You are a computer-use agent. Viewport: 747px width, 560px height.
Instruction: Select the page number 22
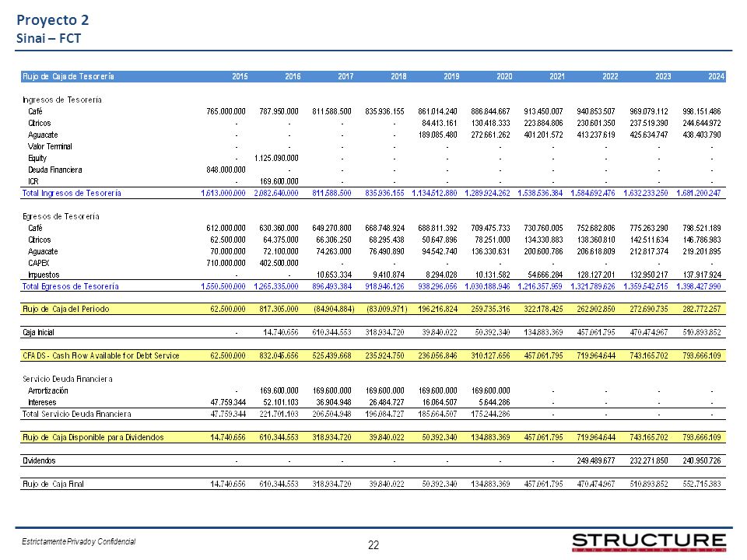[373, 545]
